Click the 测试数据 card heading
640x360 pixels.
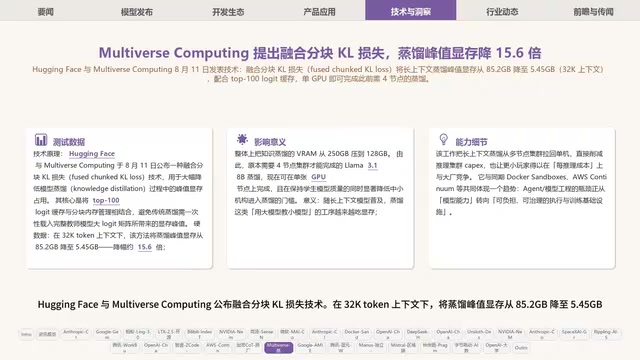pos(69,142)
